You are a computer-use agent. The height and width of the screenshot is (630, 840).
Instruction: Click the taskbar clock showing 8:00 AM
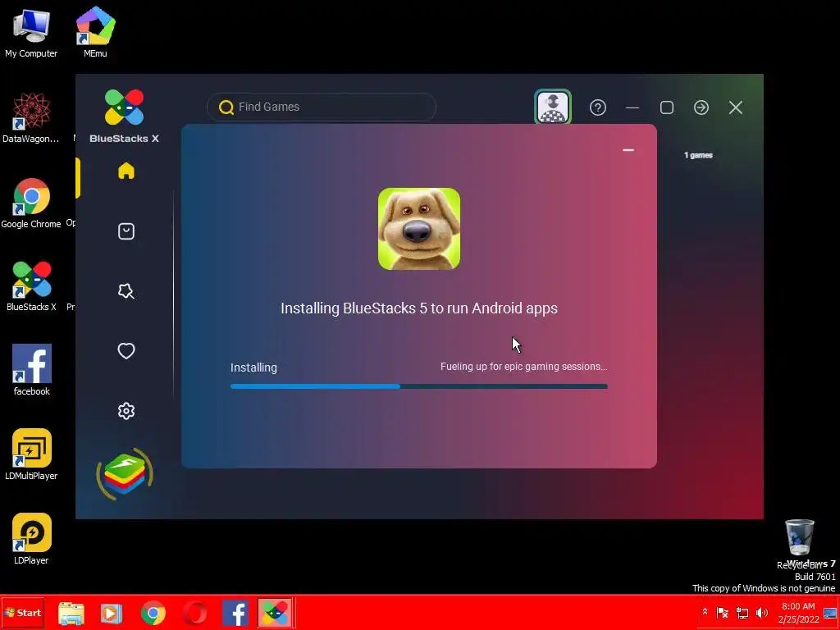[798, 613]
